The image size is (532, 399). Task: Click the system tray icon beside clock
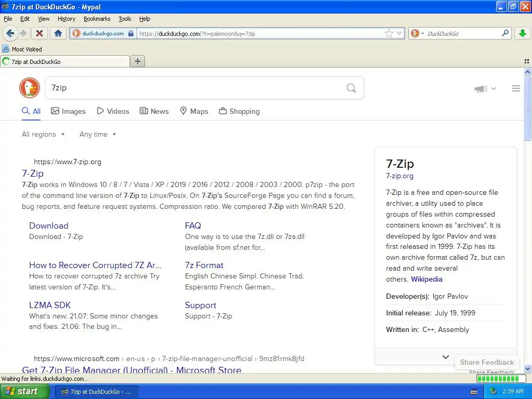tap(494, 392)
